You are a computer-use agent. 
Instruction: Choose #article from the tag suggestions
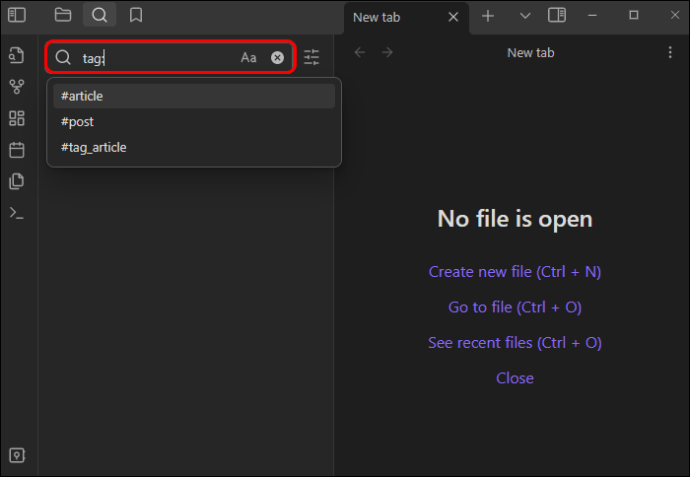coord(194,96)
